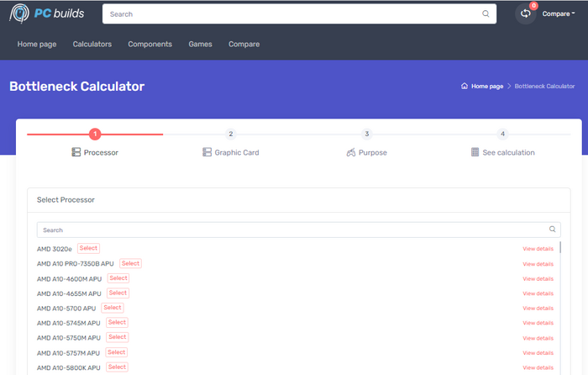View details for AMD A10-4600M APU
The width and height of the screenshot is (588, 375).
[x=538, y=279]
